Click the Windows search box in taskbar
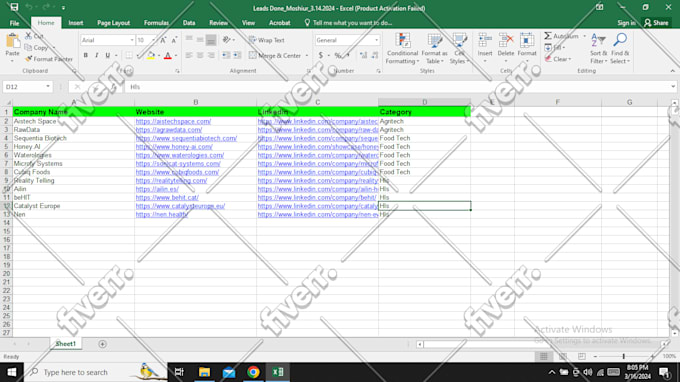Image resolution: width=680 pixels, height=382 pixels. (x=95, y=372)
